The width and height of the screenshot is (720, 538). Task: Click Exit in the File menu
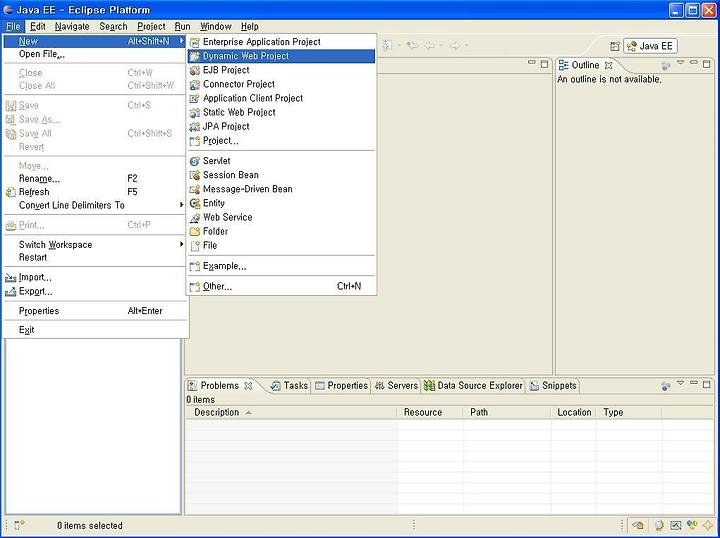click(94, 330)
